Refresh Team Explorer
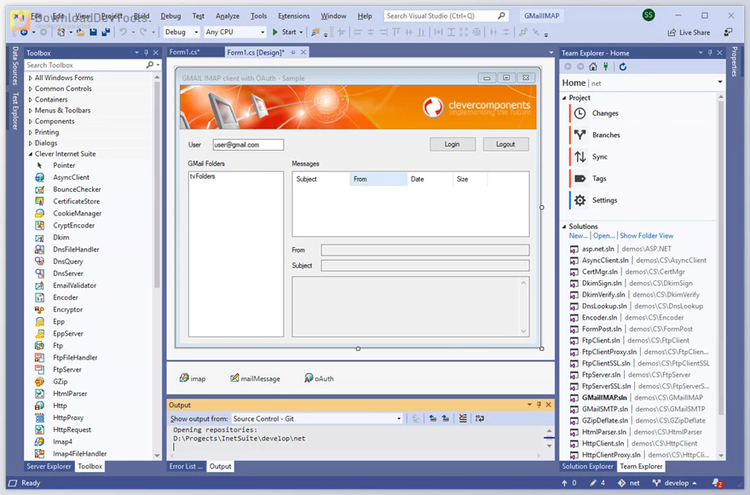 click(622, 66)
